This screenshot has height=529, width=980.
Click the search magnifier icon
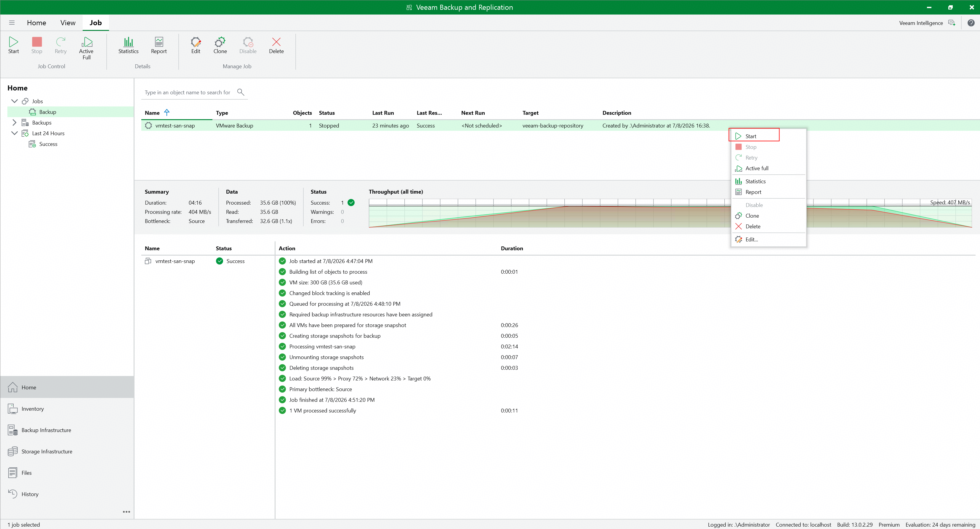tap(241, 92)
